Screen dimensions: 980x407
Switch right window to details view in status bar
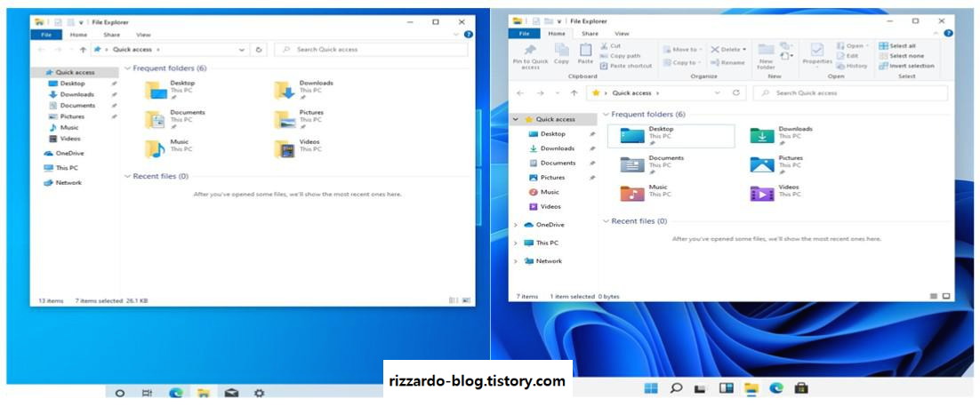(x=935, y=296)
